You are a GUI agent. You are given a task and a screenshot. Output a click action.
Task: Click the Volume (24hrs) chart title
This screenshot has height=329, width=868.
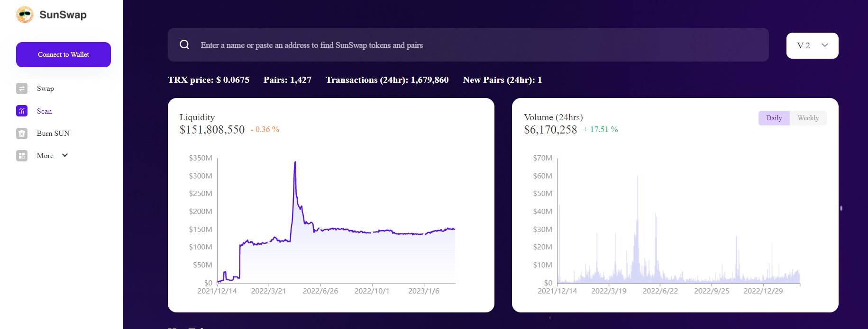(553, 117)
